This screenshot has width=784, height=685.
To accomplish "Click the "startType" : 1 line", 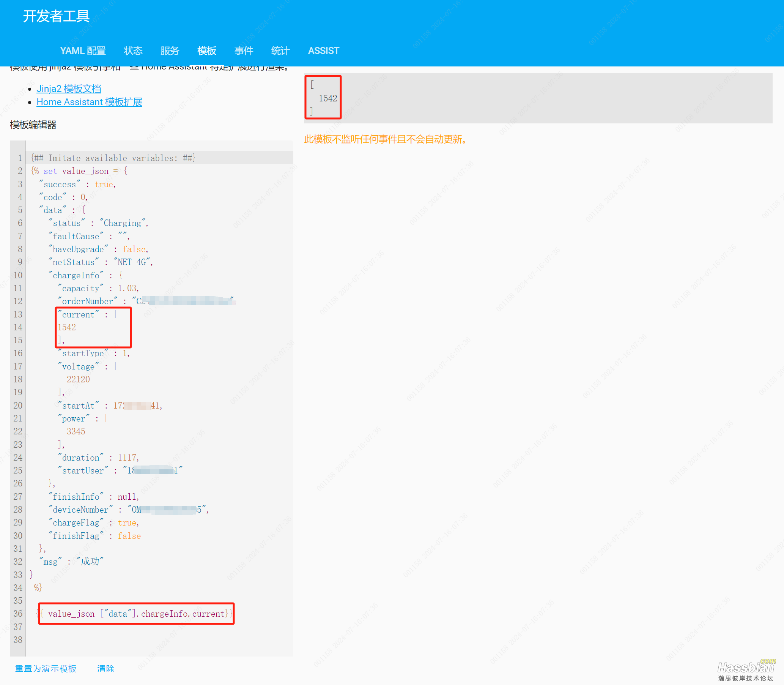I will [94, 353].
